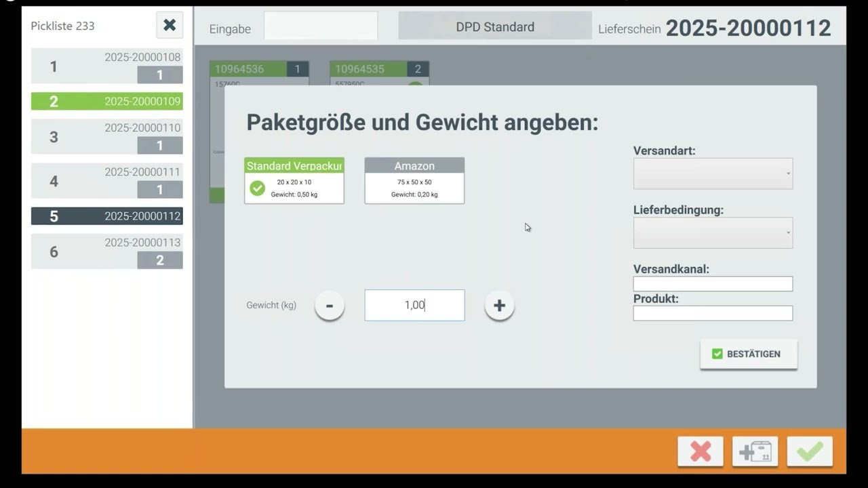Click heading Paketgröße und Gewicht angeben
Viewport: 868px width, 488px height.
click(422, 123)
